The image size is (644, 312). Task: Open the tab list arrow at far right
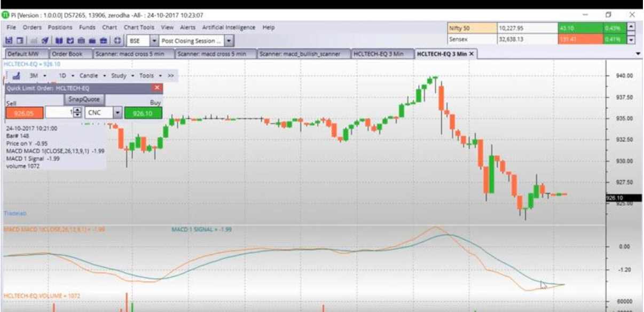click(638, 54)
